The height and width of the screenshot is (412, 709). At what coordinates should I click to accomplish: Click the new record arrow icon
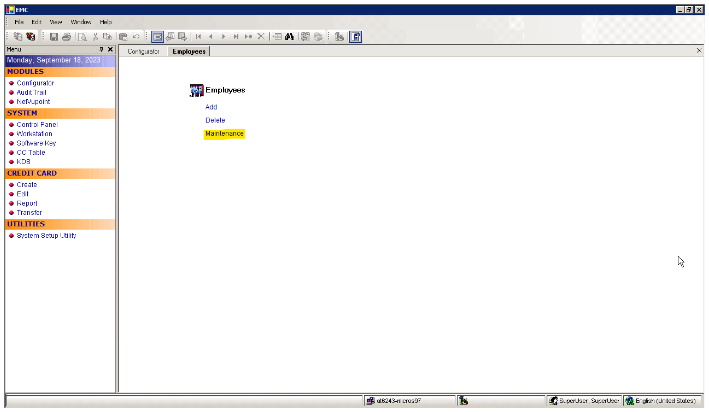click(248, 37)
